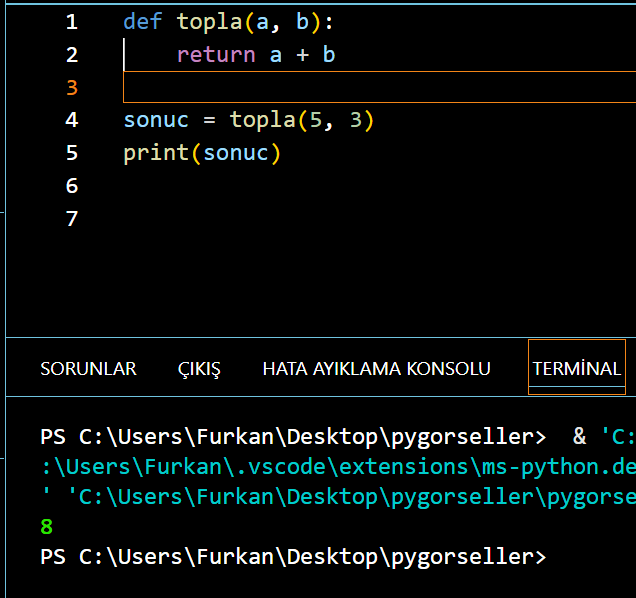Click line number 6 in the gutter
The height and width of the screenshot is (598, 636).
click(x=71, y=186)
